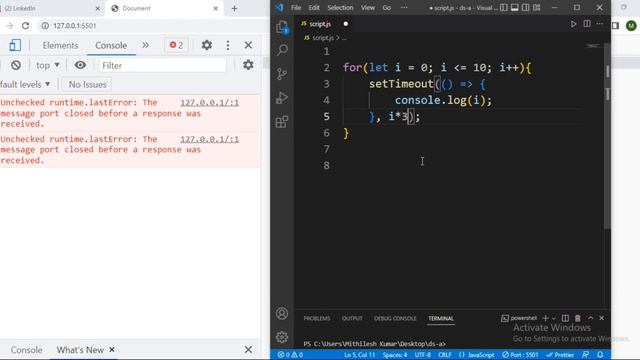
Task: Open Extensions view in VS Code
Action: [x=282, y=122]
